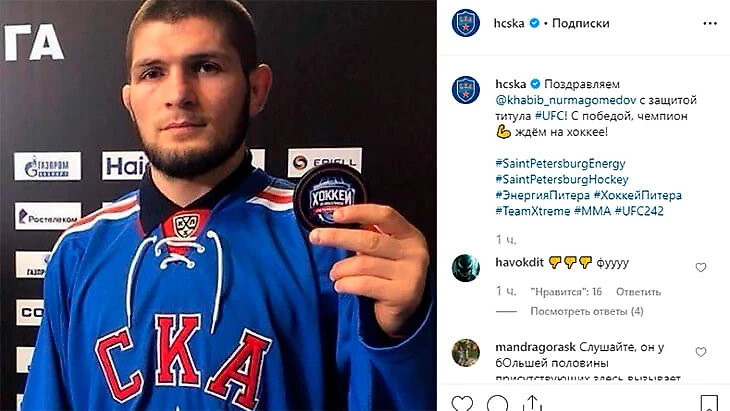The width and height of the screenshot is (730, 411).
Task: Click the #SaintPetersburgEnergy hashtag
Action: (x=558, y=162)
